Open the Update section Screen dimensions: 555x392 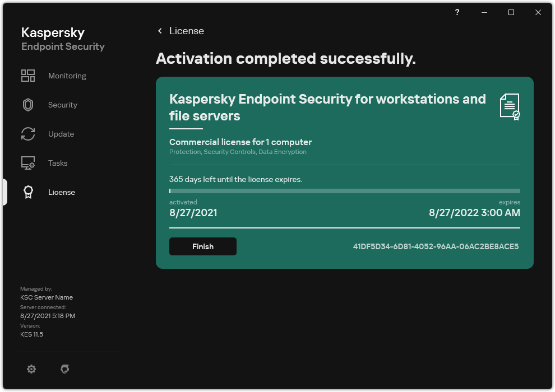61,134
